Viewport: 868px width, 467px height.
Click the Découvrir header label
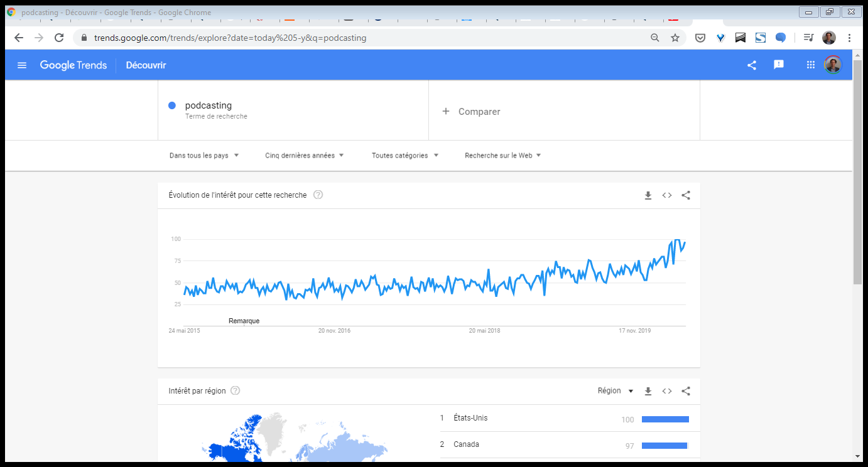146,65
